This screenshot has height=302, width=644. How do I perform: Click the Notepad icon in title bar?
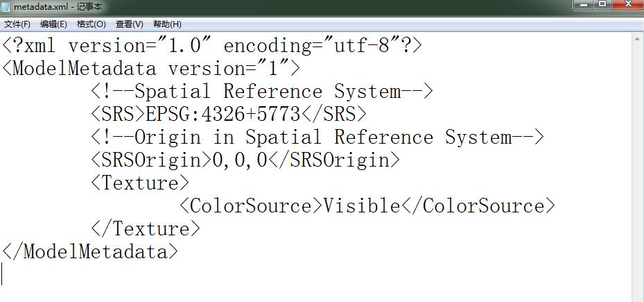6,6
